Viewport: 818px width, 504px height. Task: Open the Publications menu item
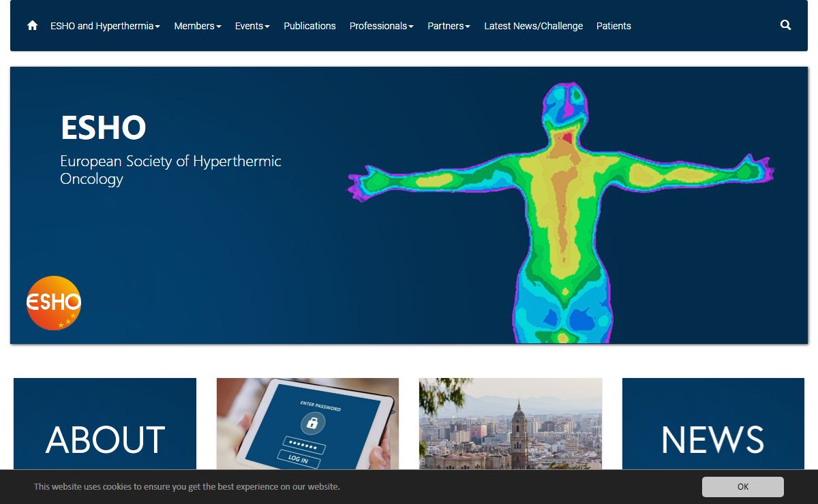tap(309, 26)
